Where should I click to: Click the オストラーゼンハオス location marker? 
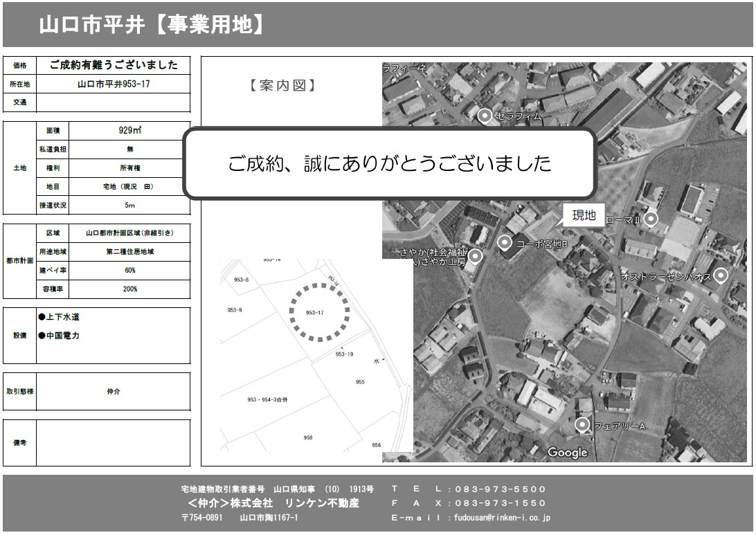click(721, 275)
